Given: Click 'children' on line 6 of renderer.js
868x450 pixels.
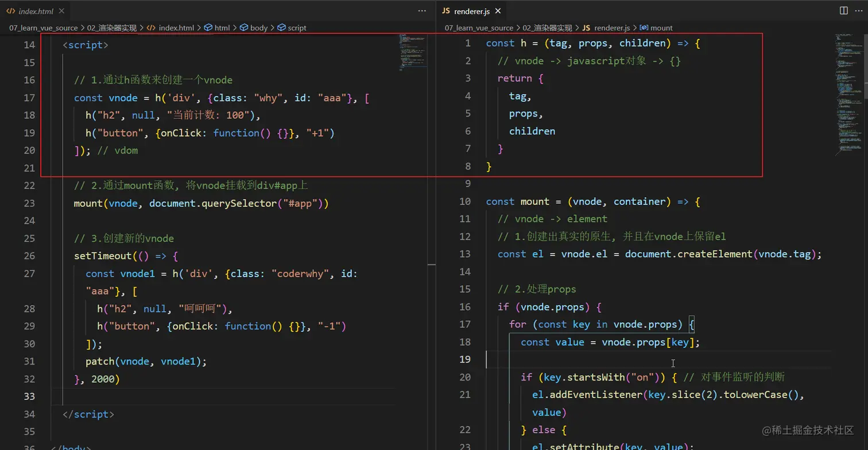Looking at the screenshot, I should click(x=532, y=131).
